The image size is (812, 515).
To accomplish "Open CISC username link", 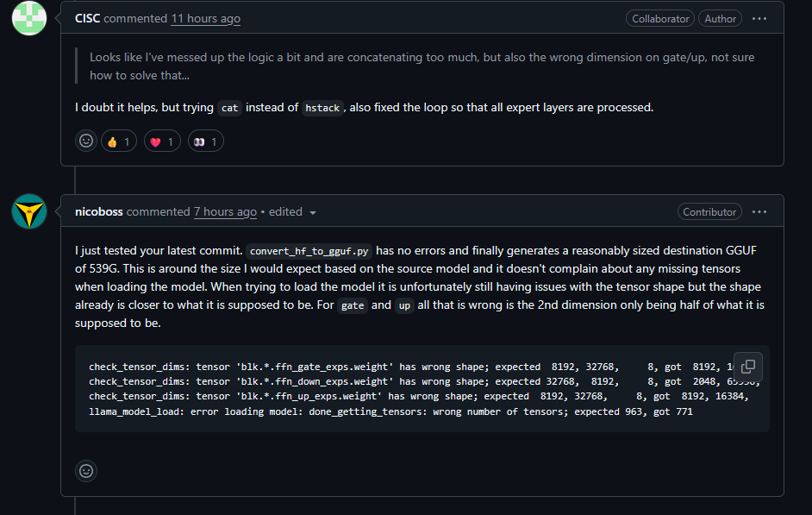I will click(88, 18).
